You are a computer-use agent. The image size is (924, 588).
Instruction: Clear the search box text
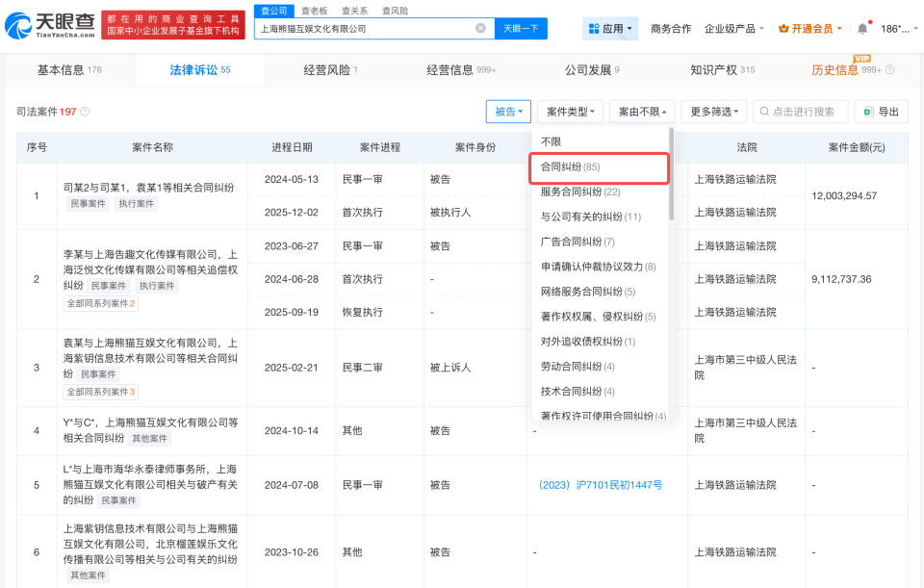(480, 29)
